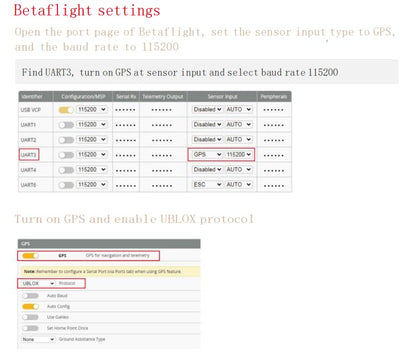Click the highlighted UART3 identifier cell
Image resolution: width=416 pixels, height=364 pixels.
[29, 155]
